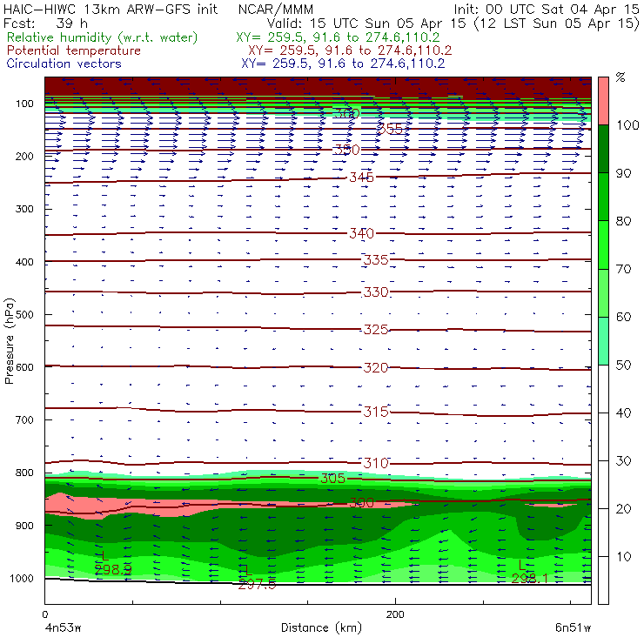Viewport: 644px width, 644px height.
Task: Click the blue XY coordinates line
Action: [x=343, y=64]
